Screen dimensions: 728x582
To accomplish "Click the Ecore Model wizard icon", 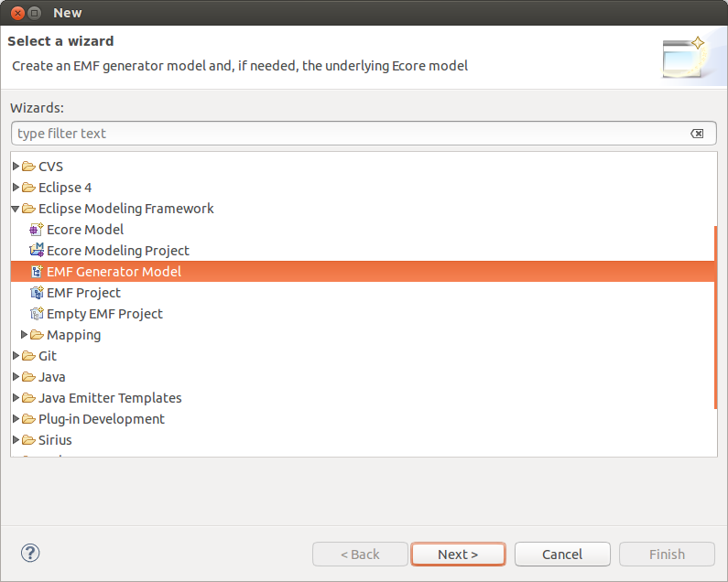I will point(37,230).
